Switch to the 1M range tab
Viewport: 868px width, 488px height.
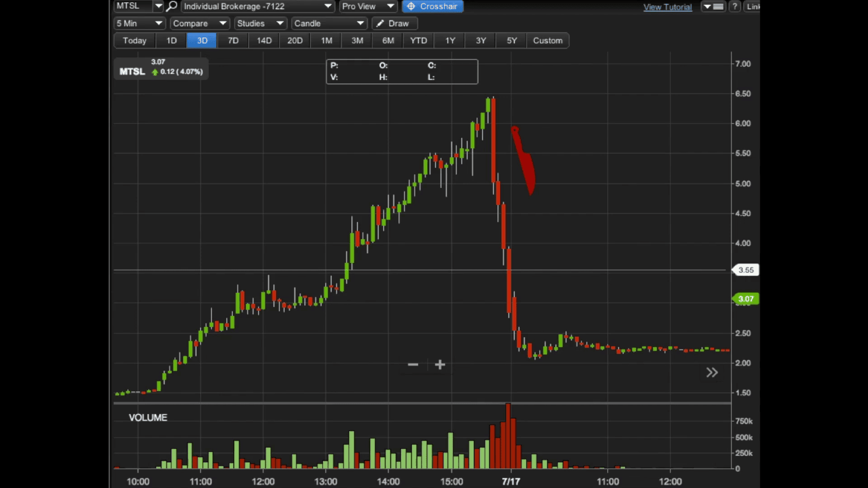click(x=326, y=41)
